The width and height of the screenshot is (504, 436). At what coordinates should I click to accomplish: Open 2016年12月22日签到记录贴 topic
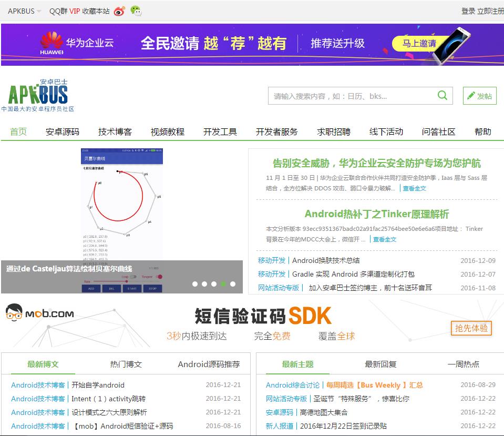[343, 426]
